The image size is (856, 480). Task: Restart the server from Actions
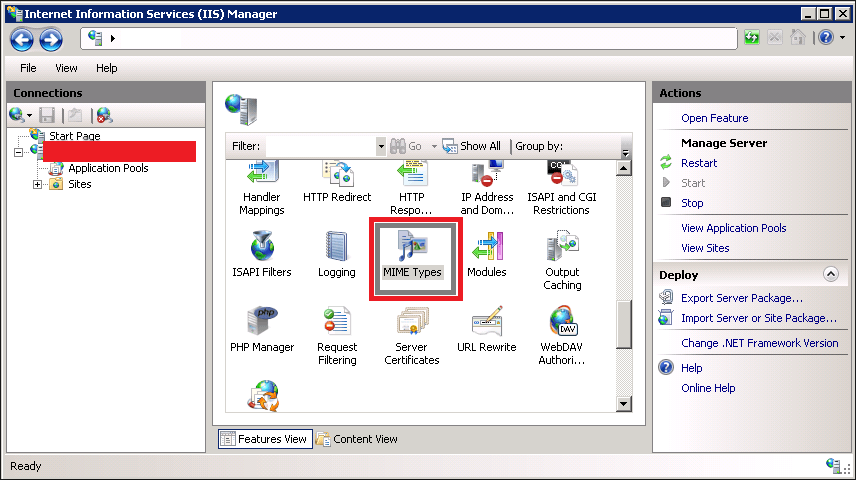(699, 163)
